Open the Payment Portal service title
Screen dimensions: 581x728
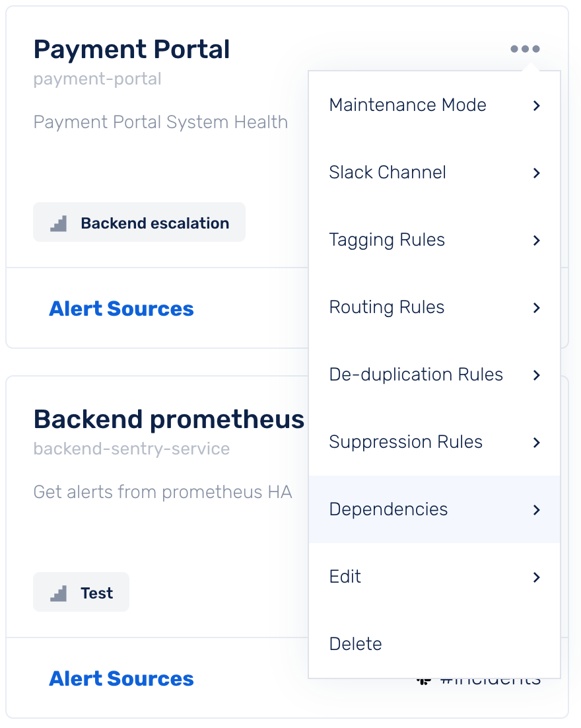click(132, 49)
